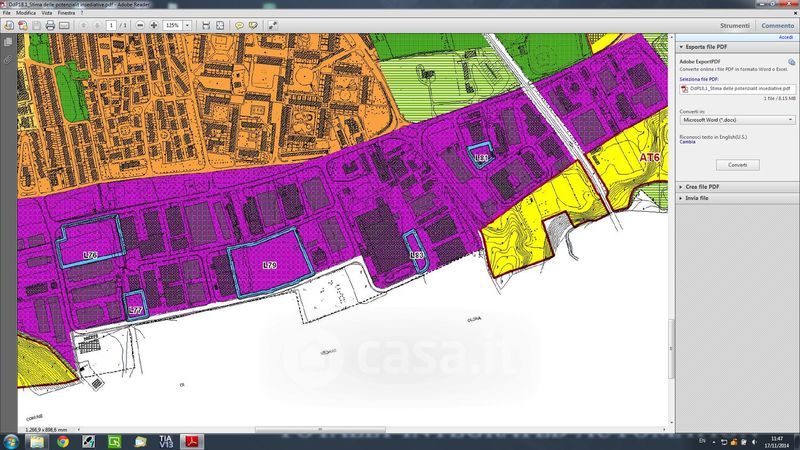Switch to the Commento tab
The height and width of the screenshot is (450, 800).
[777, 25]
